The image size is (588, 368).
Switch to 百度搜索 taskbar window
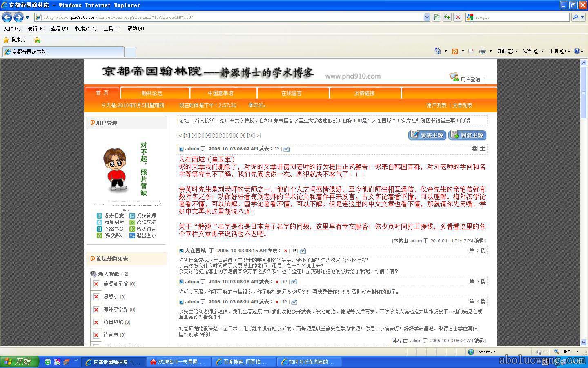(243, 362)
